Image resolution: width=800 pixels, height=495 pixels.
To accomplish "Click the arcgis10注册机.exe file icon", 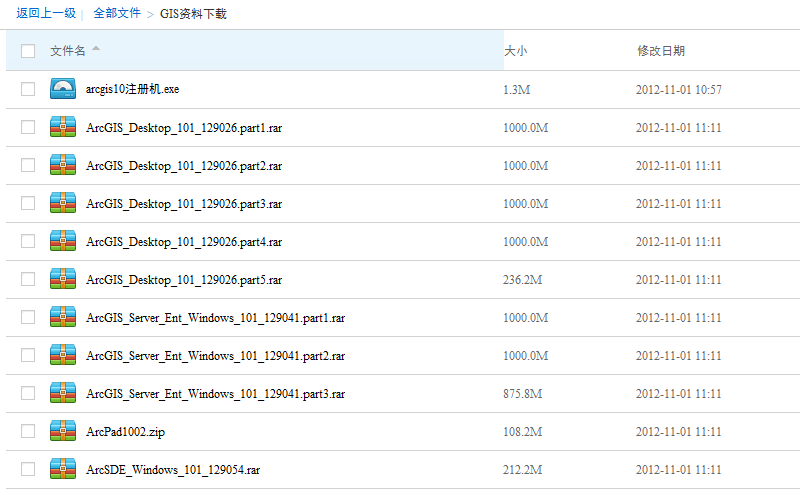I will coord(63,89).
